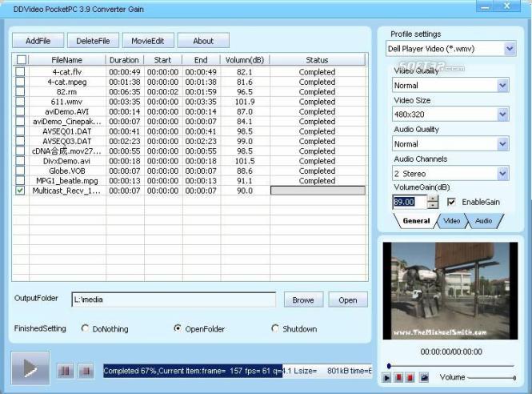This screenshot has height=394, width=532.
Task: Uncheck the Multicast_Recv_1 file checkbox
Action: click(x=20, y=191)
